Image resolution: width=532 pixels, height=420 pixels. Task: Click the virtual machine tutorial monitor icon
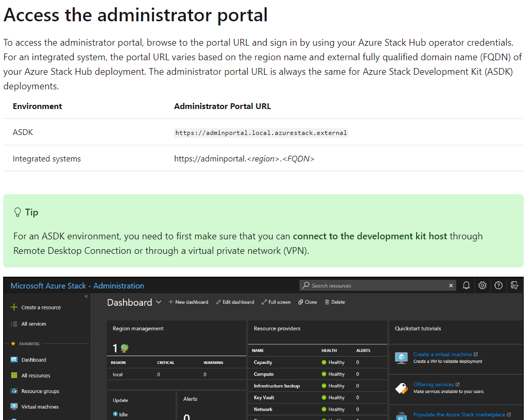click(x=401, y=358)
